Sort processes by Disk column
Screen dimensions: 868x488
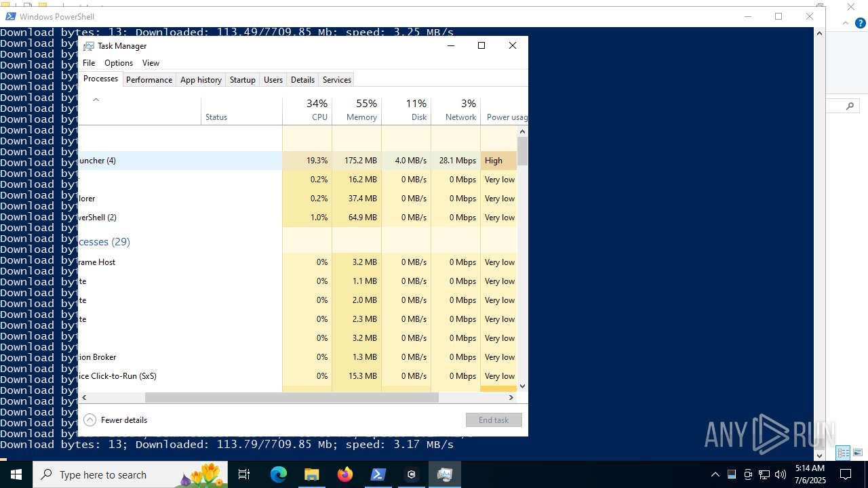(406, 110)
